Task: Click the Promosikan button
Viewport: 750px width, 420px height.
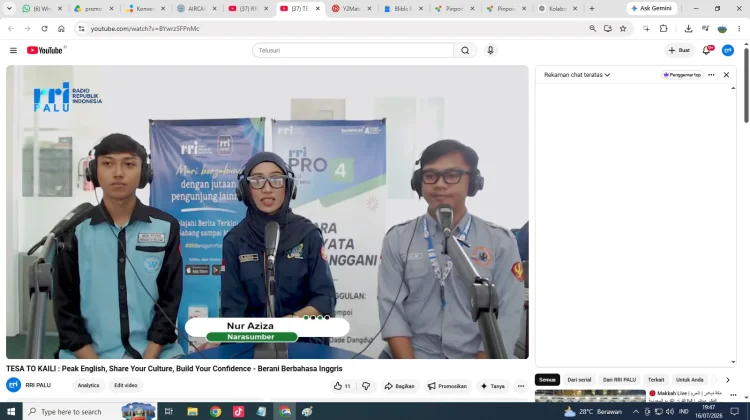Action: click(447, 386)
